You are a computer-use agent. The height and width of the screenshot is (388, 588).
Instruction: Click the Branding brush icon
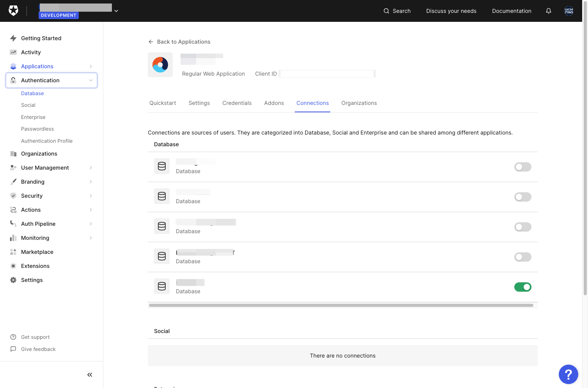(x=13, y=182)
